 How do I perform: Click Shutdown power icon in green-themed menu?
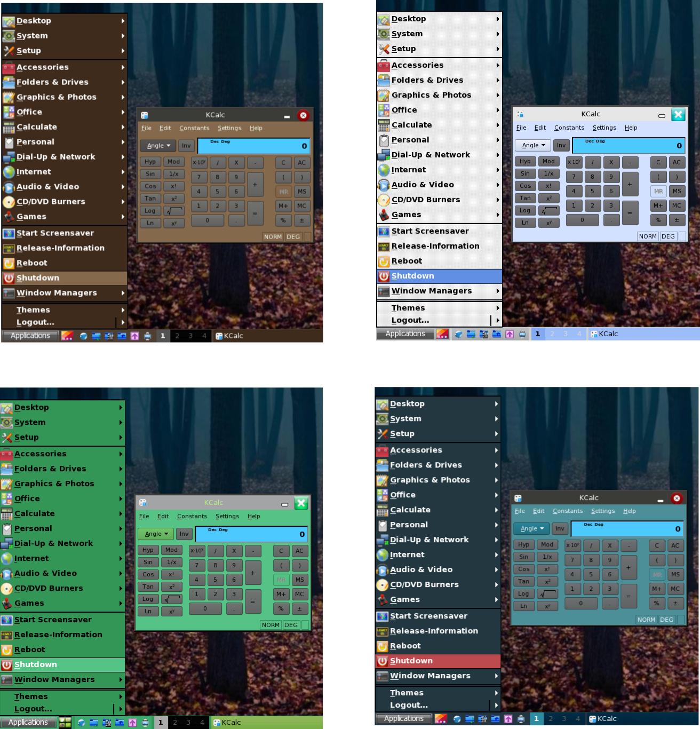tap(6, 664)
